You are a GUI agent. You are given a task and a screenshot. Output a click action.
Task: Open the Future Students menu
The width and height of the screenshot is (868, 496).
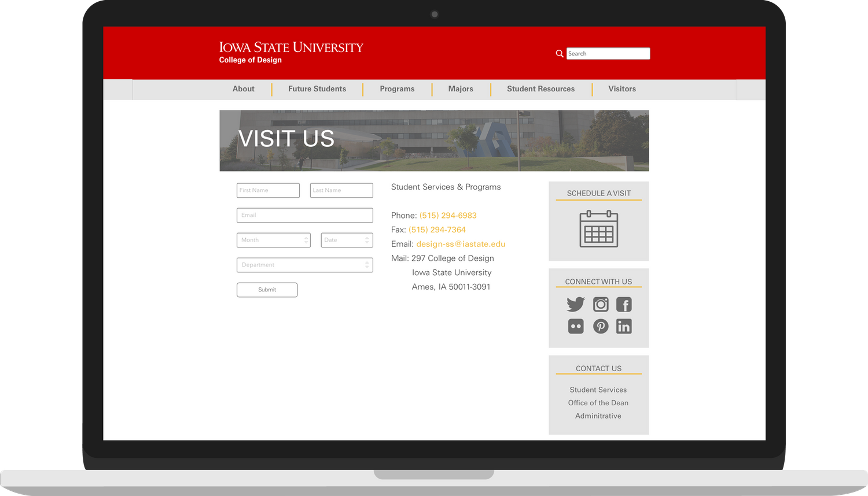(317, 89)
